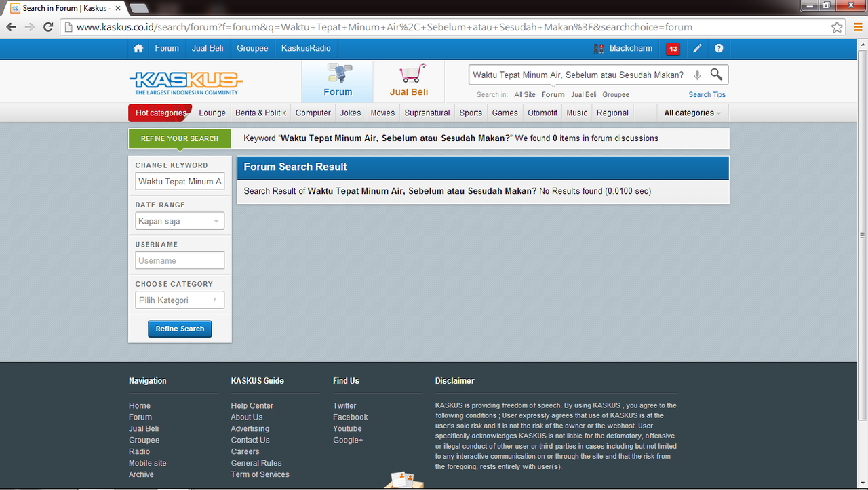868x490 pixels.
Task: Open the Games category
Action: [505, 113]
